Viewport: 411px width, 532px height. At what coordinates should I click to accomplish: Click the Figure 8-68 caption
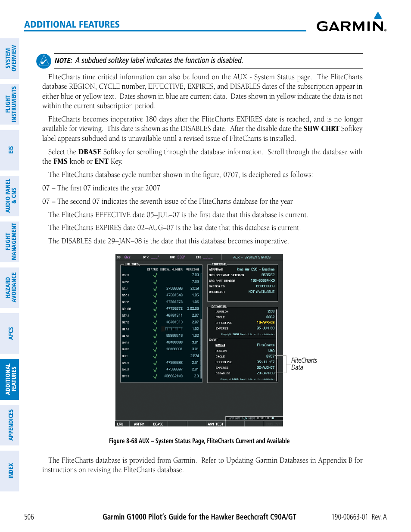[199, 441]
